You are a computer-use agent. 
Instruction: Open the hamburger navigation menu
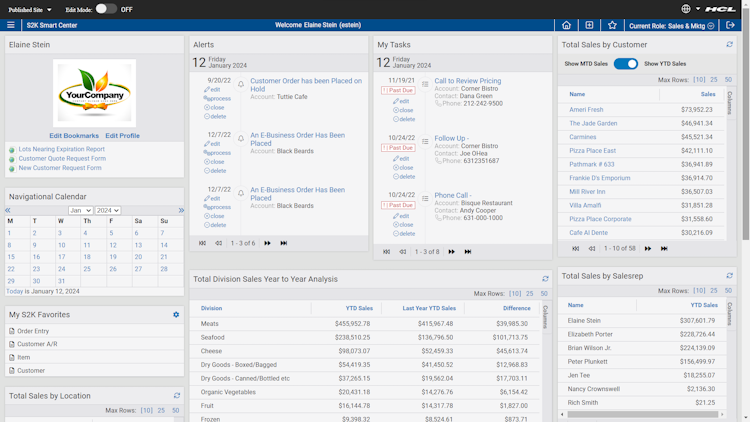click(x=11, y=25)
